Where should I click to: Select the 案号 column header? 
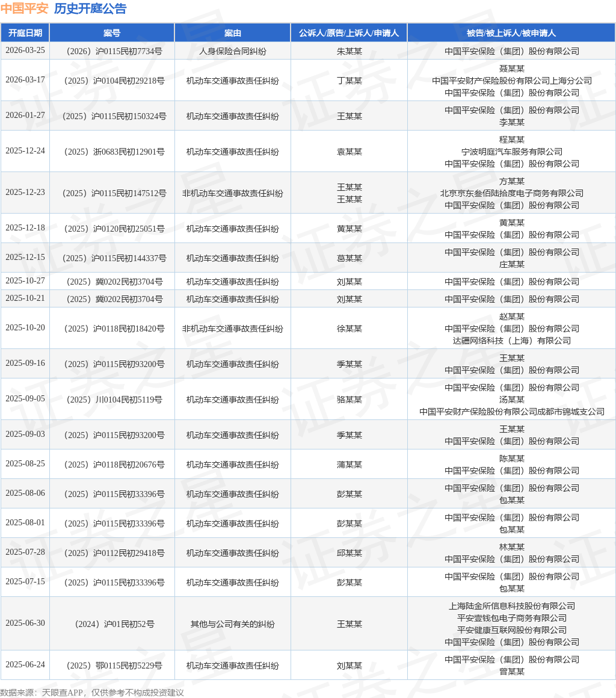pyautogui.click(x=112, y=33)
